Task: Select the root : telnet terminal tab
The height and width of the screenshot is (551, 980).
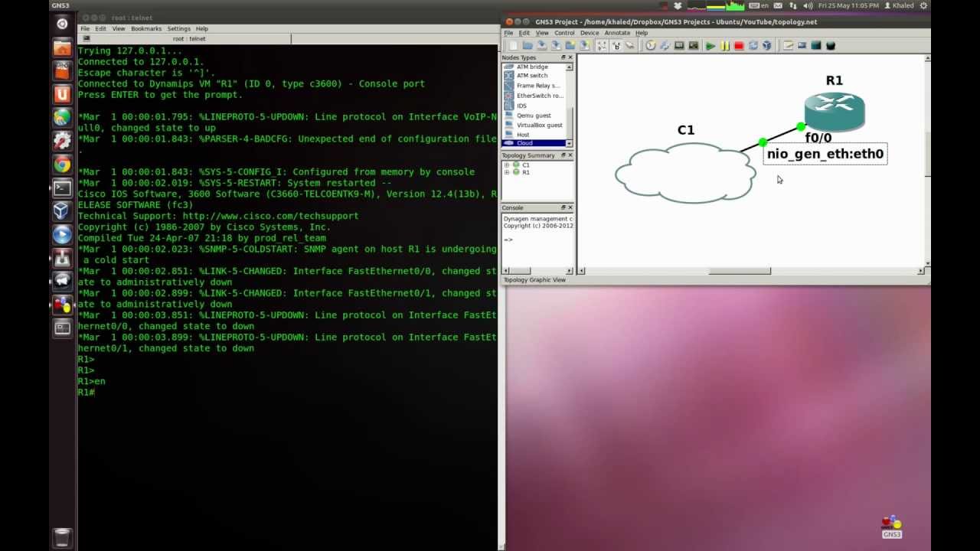Action: (x=184, y=38)
